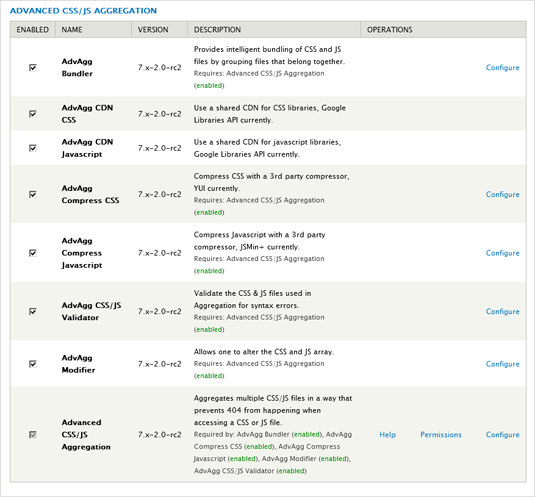Configure the AdvAgg Compress Javascript module
This screenshot has width=535, height=497.
click(503, 253)
